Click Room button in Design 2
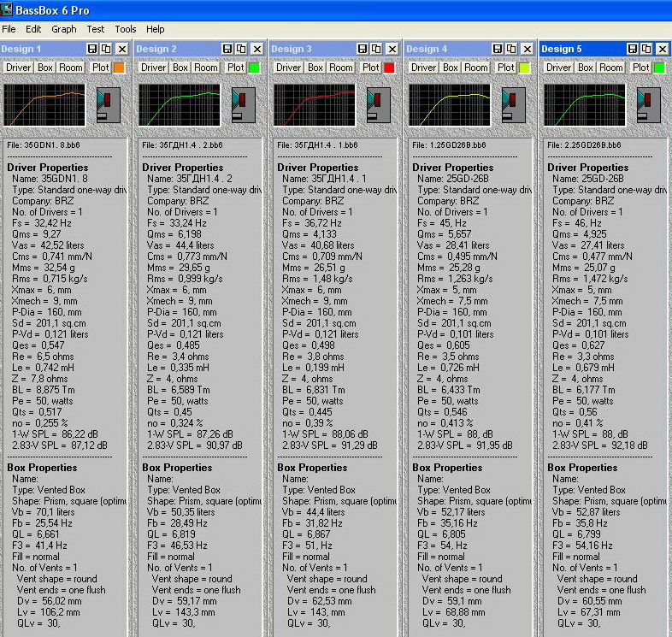The width and height of the screenshot is (672, 637). (x=206, y=68)
